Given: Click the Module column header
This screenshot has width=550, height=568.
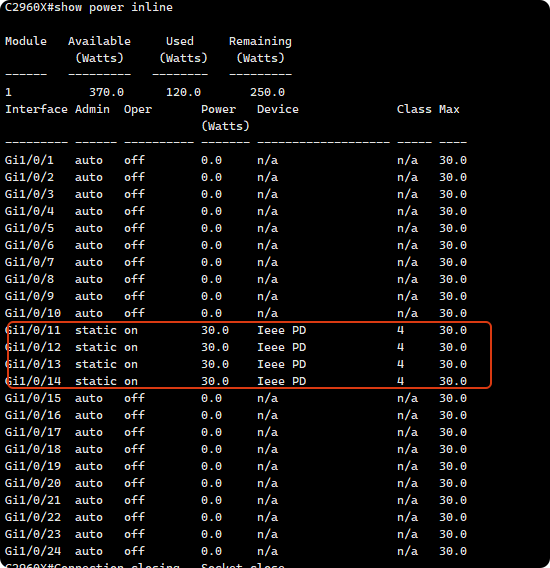Looking at the screenshot, I should 26,41.
